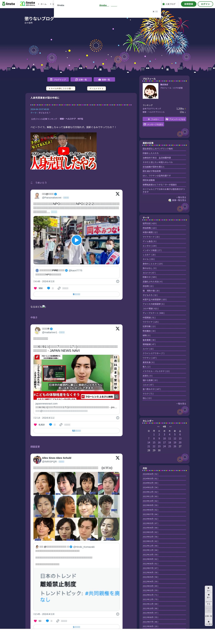Open info icon on the 2:14 tweet
Image resolution: width=215 pixels, height=644 pixels.
[x=118, y=418]
